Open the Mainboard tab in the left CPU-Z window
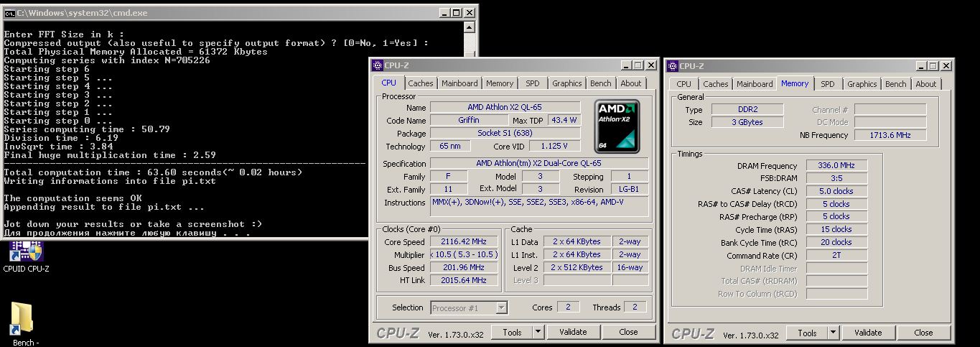Screen dimensions: 980x347 pos(459,83)
